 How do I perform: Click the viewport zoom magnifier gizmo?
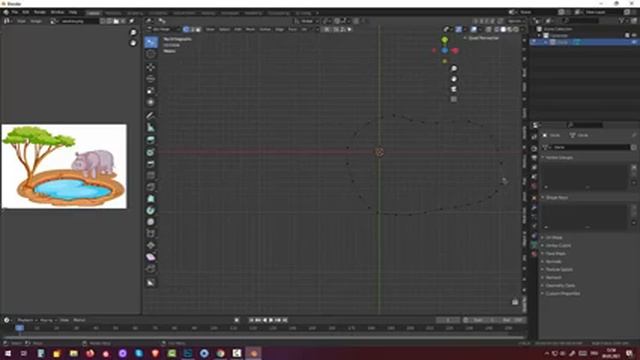(x=453, y=69)
